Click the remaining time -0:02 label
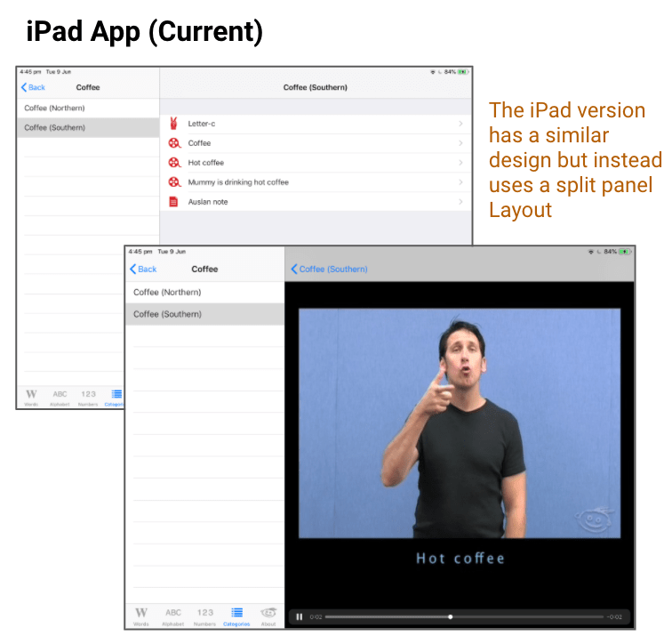 614,617
